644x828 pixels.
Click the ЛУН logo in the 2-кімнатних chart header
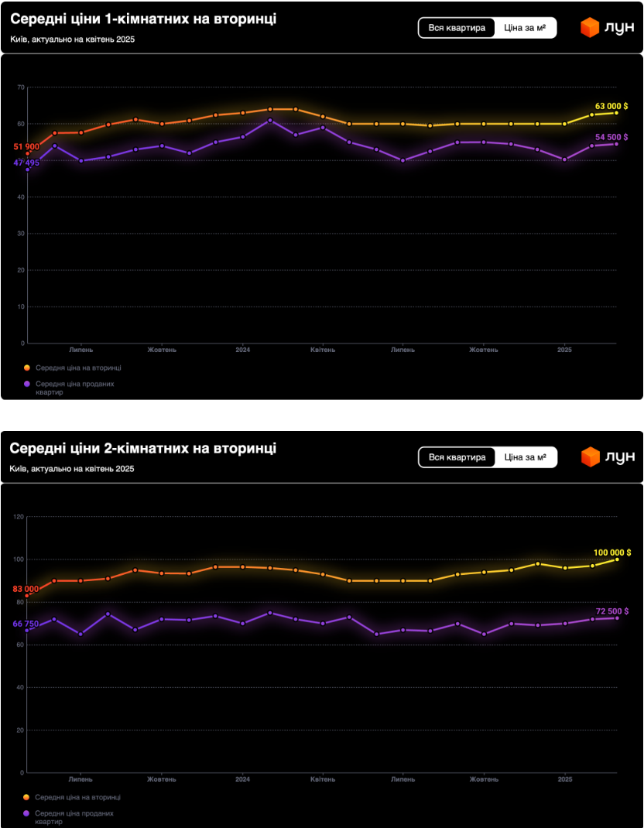pyautogui.click(x=608, y=457)
